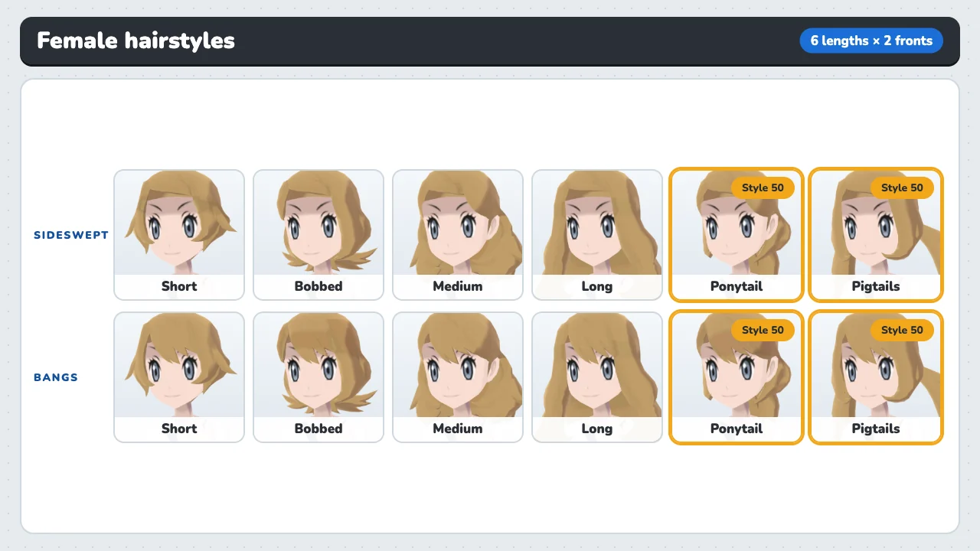The width and height of the screenshot is (980, 551).
Task: Click the BANGS row label
Action: click(x=56, y=377)
